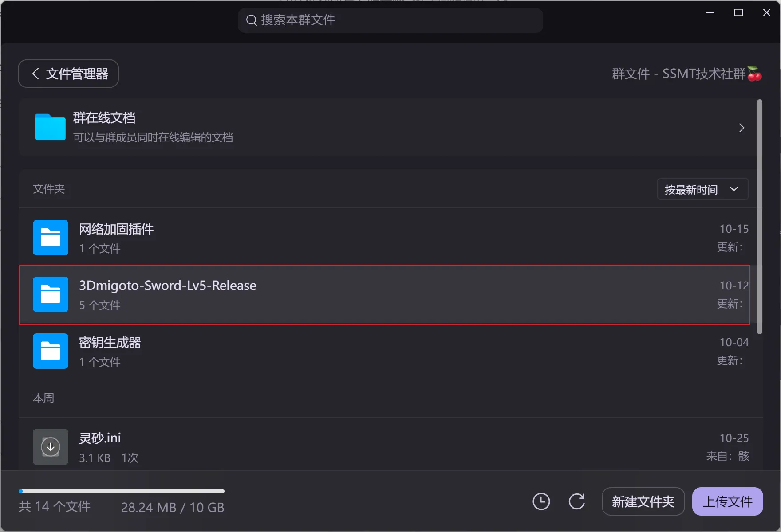Viewport: 781px width, 532px height.
Task: Click the 网络加固插件 folder icon
Action: [50, 238]
